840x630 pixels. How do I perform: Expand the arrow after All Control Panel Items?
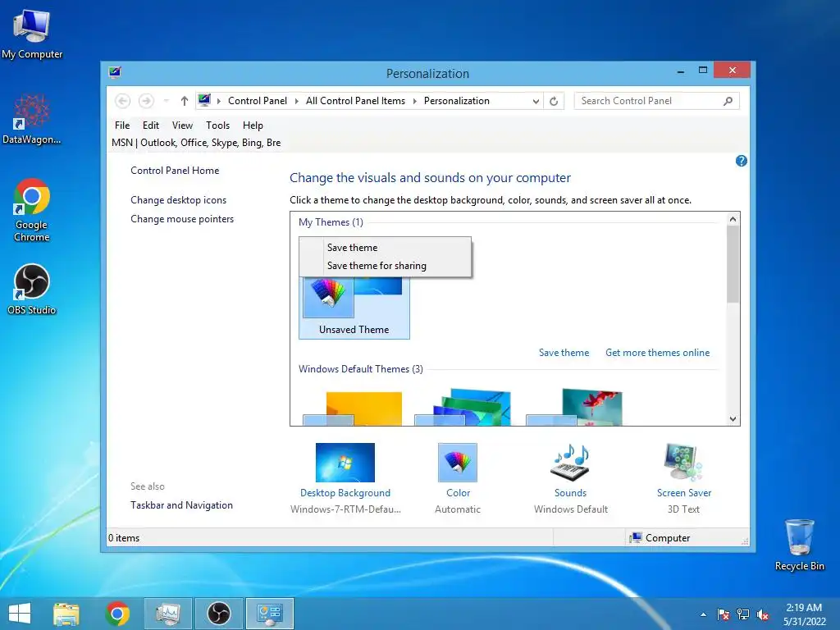coord(414,101)
